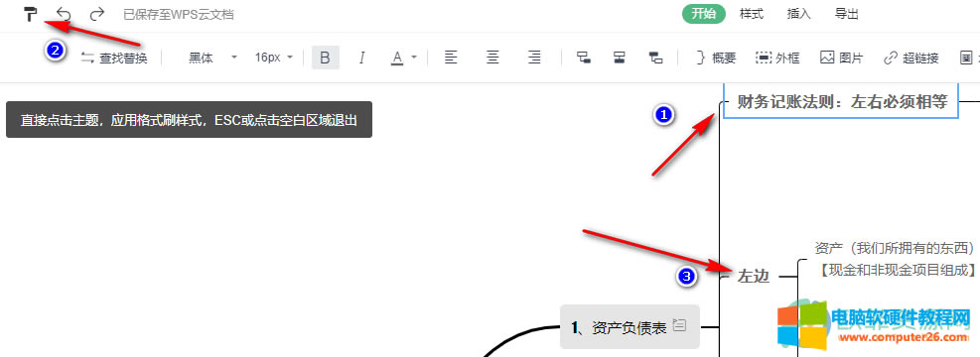Open the note icon on 资产负债表
980x357 pixels.
coord(680,324)
